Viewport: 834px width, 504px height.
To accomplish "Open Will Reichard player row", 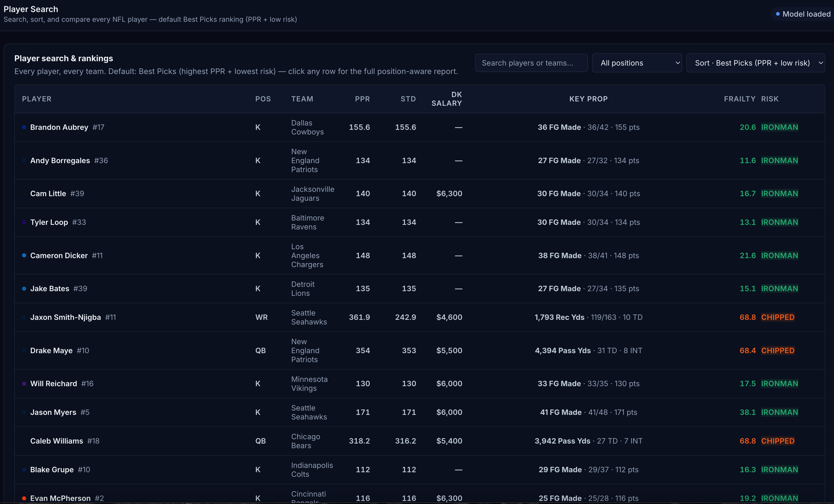I will [x=420, y=384].
